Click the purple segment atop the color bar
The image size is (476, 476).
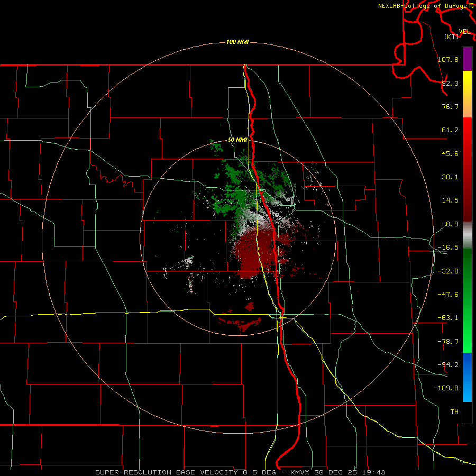pyautogui.click(x=467, y=59)
